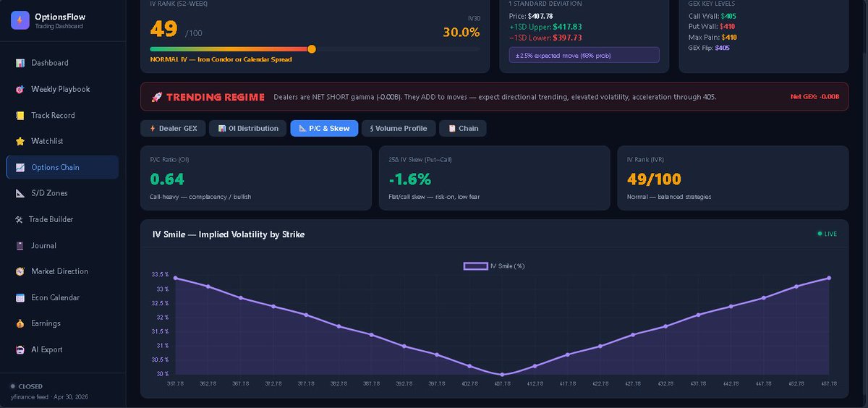This screenshot has width=868, height=408.
Task: Click the IV30 value 30.0%
Action: pos(461,33)
